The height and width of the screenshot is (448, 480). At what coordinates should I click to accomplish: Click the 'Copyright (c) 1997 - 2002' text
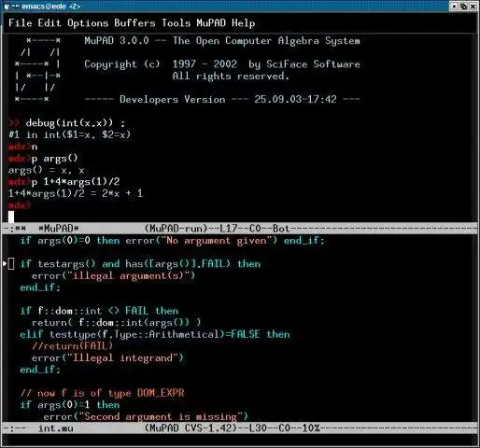[x=161, y=64]
